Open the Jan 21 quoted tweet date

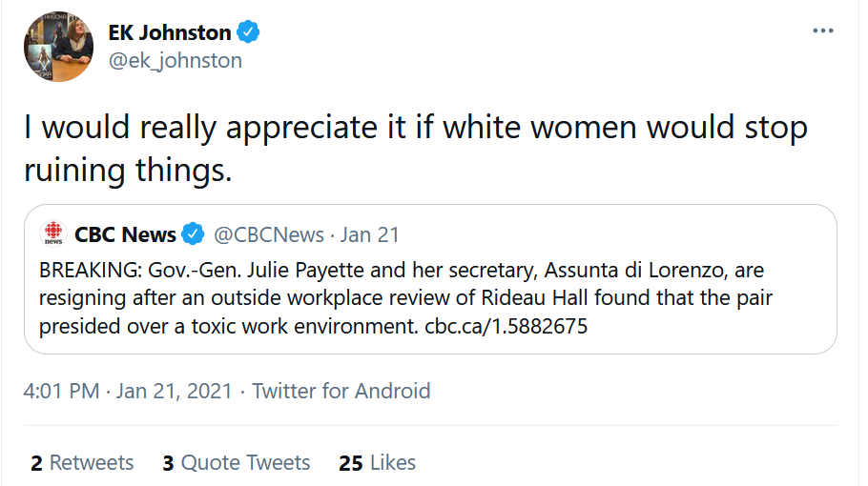369,234
